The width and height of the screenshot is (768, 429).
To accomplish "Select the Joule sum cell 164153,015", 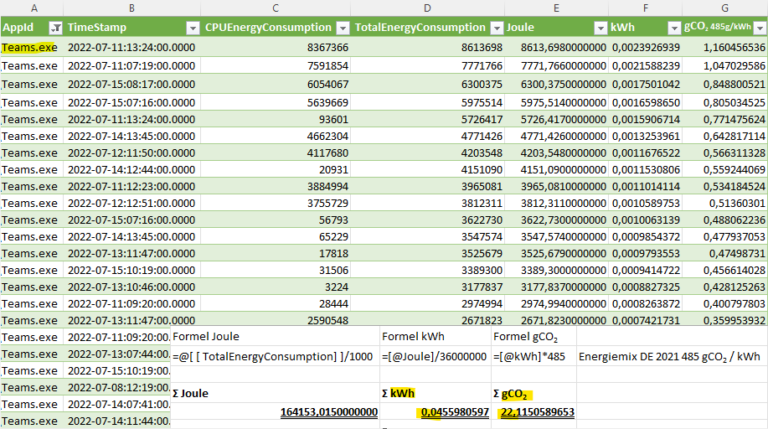I will pyautogui.click(x=275, y=412).
